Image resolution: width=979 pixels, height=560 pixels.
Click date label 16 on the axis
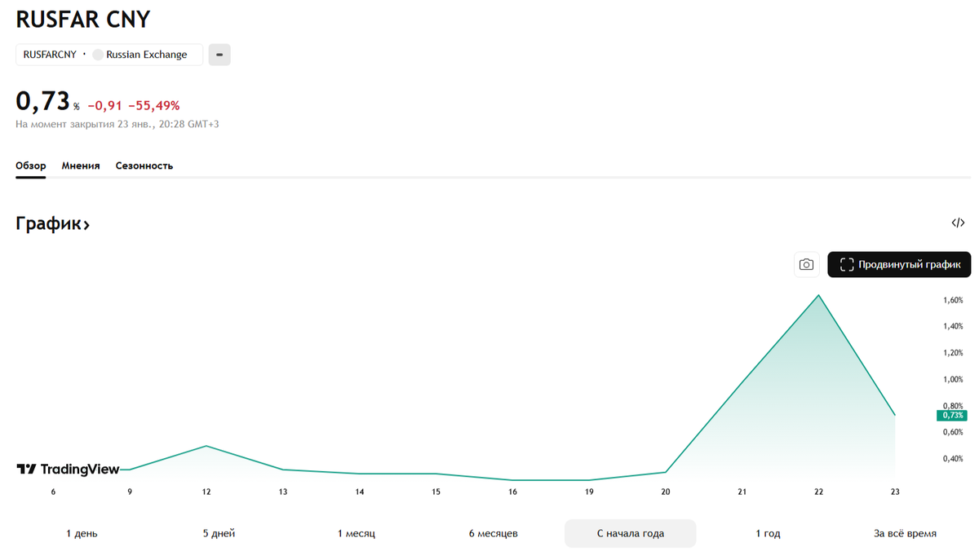point(512,492)
